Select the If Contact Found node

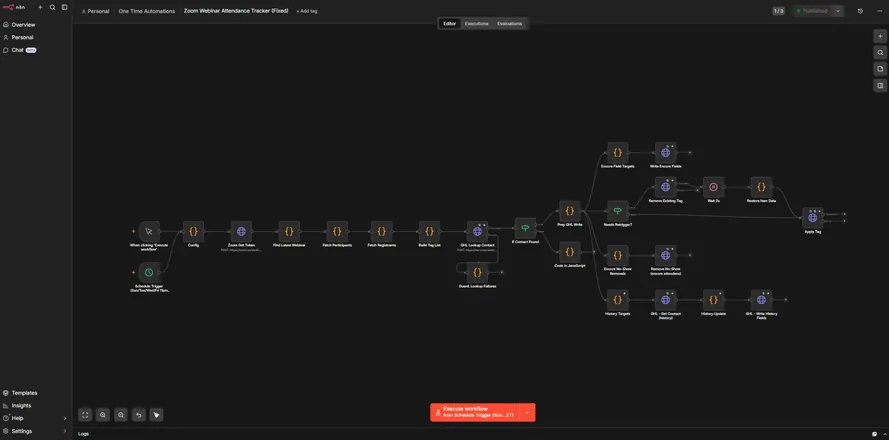(525, 228)
